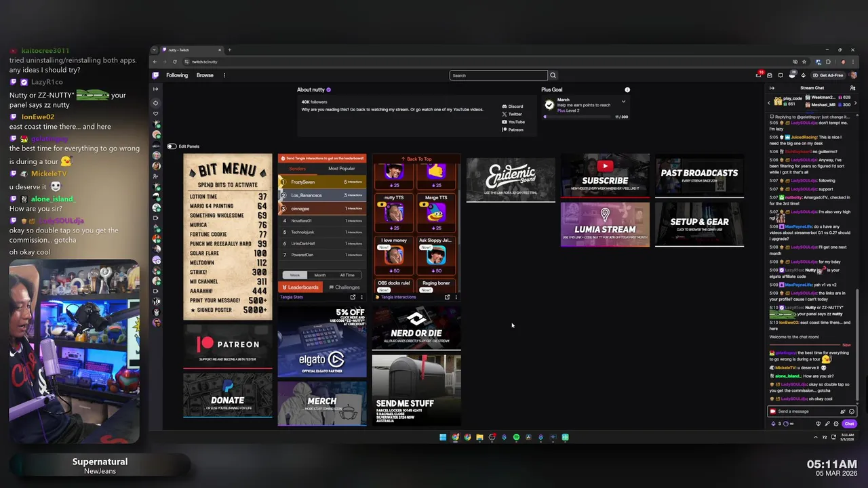Viewport: 868px width, 488px height.
Task: Open the Following tab
Action: (177, 75)
